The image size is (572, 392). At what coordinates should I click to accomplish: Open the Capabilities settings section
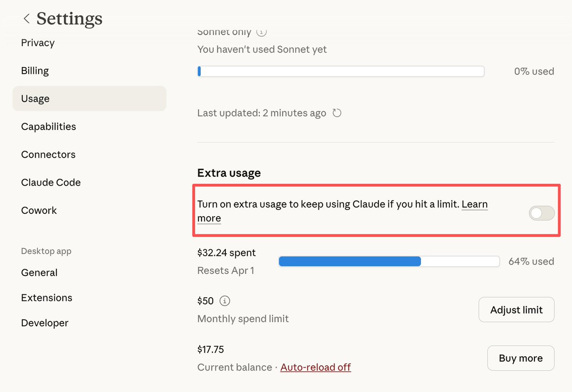[x=49, y=127]
